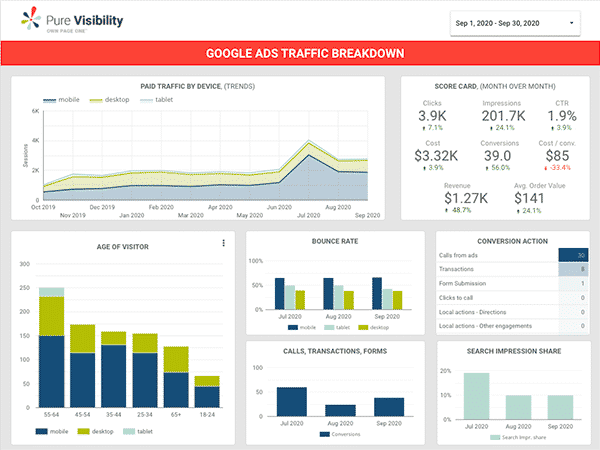Image resolution: width=600 pixels, height=450 pixels.
Task: Click Sep 2020 desktop bar in Bounce Rate
Action: click(398, 300)
